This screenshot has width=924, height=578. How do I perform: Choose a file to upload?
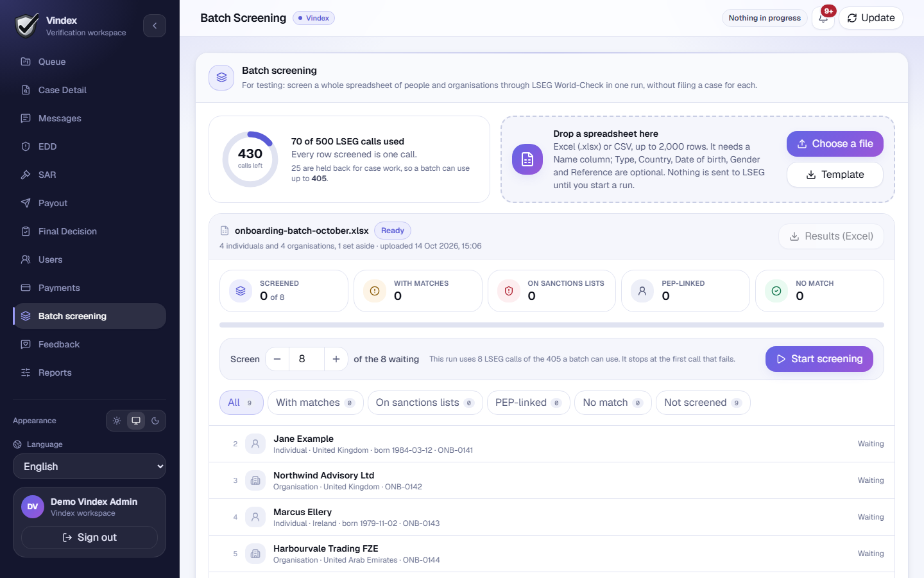coord(835,144)
